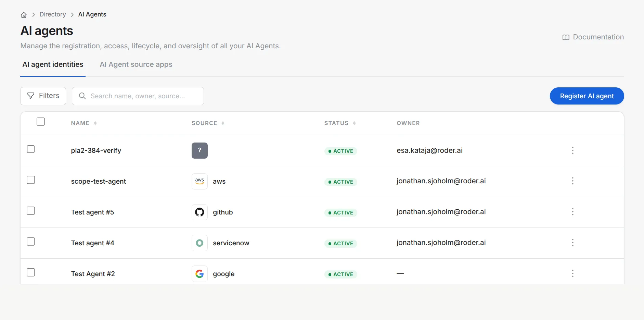Open more actions for pla2-384-verify
644x320 pixels.
(x=572, y=150)
